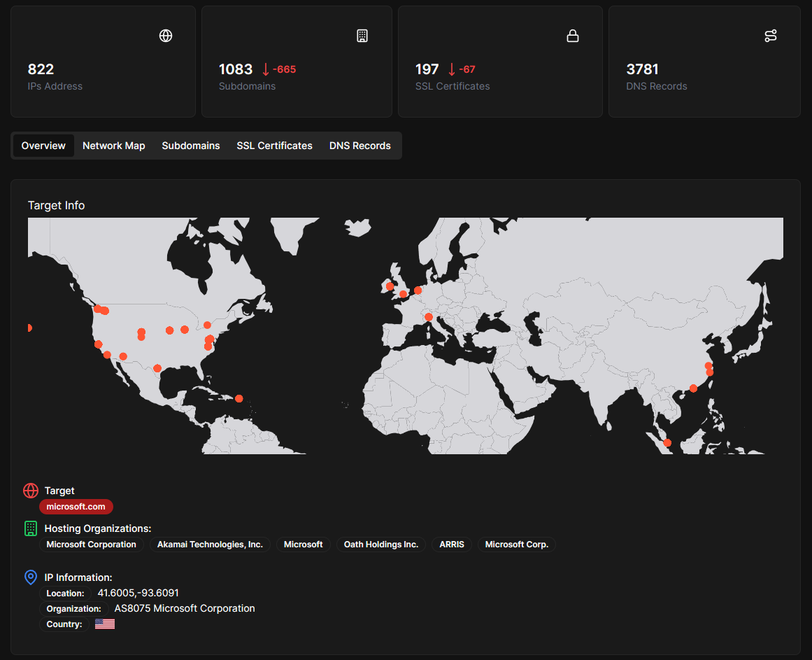
Task: Click AS8075 Microsoft Corporation text
Action: pos(185,609)
